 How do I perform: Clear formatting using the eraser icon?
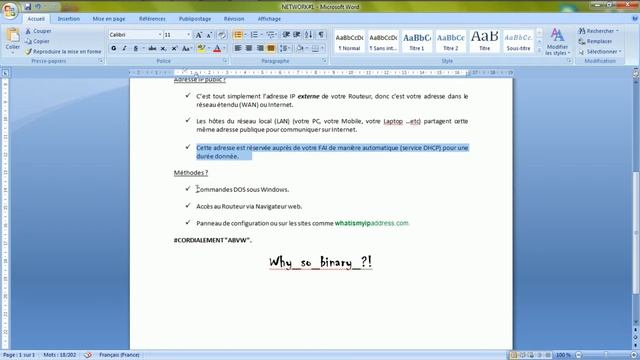pos(222,35)
